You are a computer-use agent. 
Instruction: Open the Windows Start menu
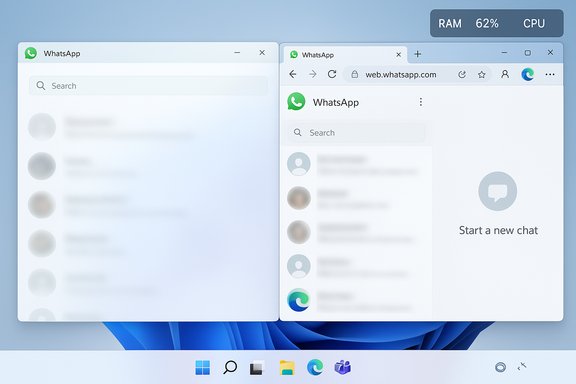(x=203, y=367)
